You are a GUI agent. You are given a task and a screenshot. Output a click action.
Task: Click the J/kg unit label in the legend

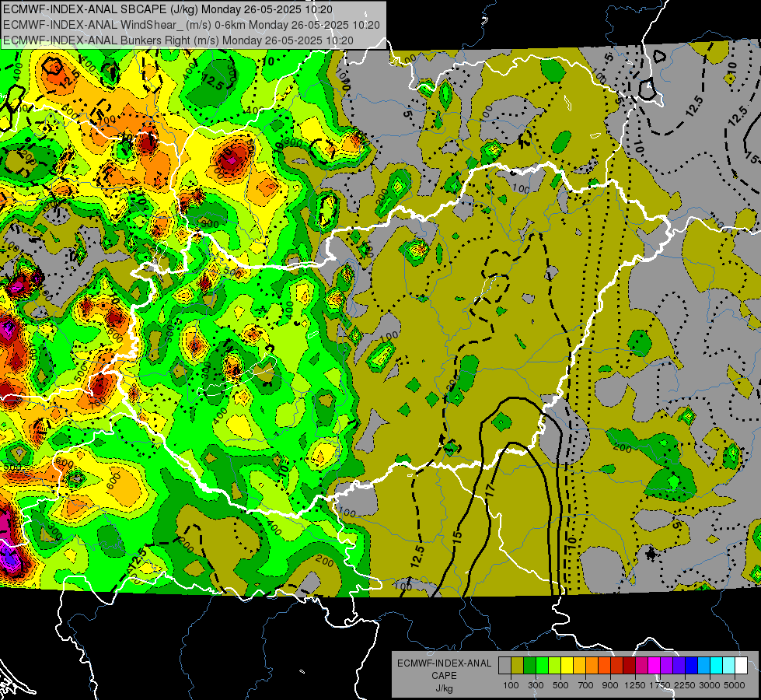pyautogui.click(x=444, y=688)
